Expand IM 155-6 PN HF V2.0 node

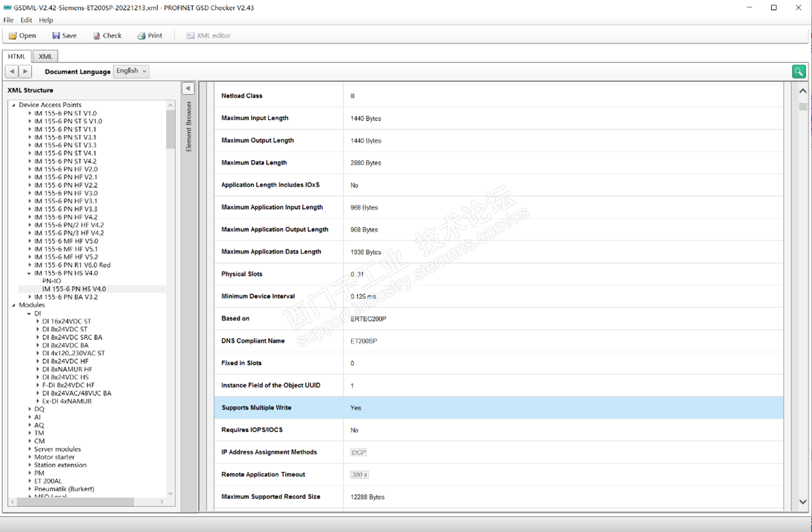pos(29,169)
